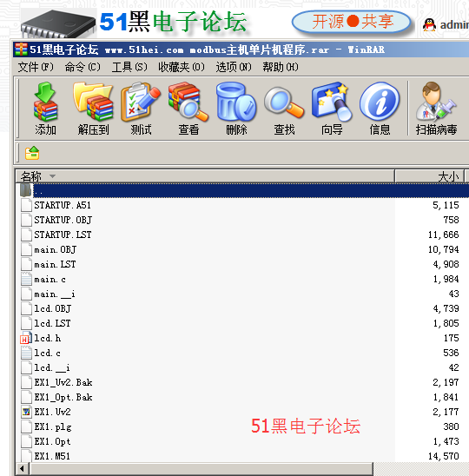Sort by the Size (大小) column header
The width and height of the screenshot is (469, 476).
[430, 176]
